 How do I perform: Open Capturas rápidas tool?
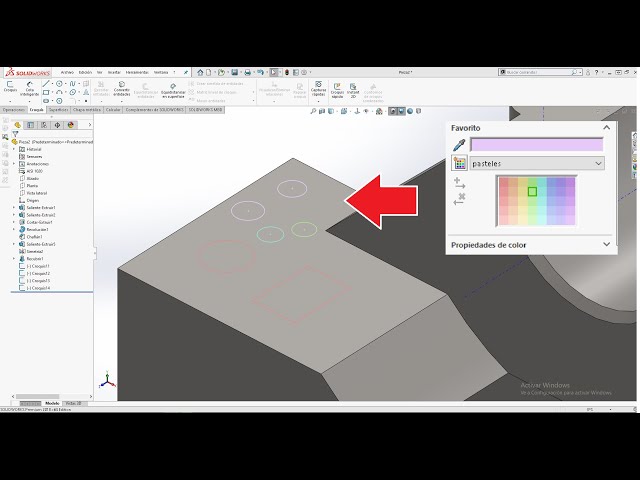click(x=318, y=88)
